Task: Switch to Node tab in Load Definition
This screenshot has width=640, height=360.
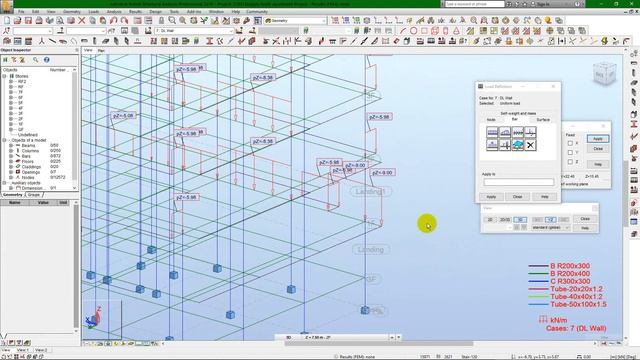Action: click(491, 120)
